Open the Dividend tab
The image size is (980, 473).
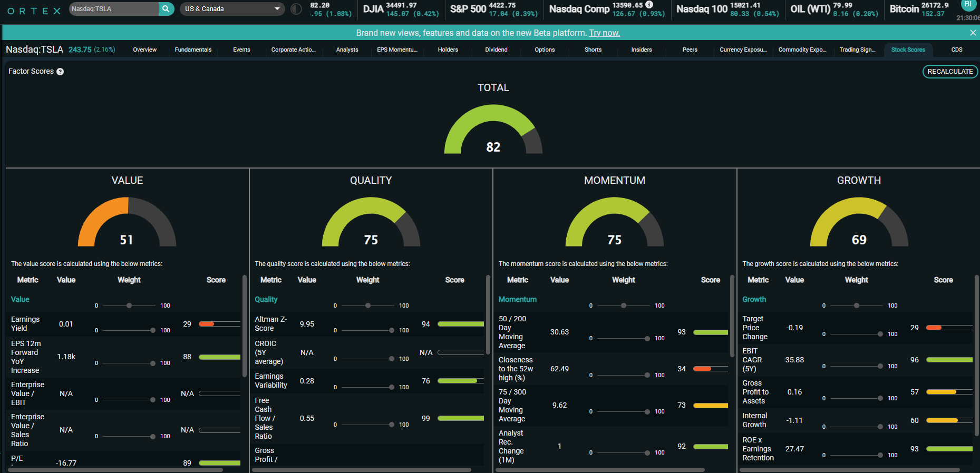(x=496, y=50)
